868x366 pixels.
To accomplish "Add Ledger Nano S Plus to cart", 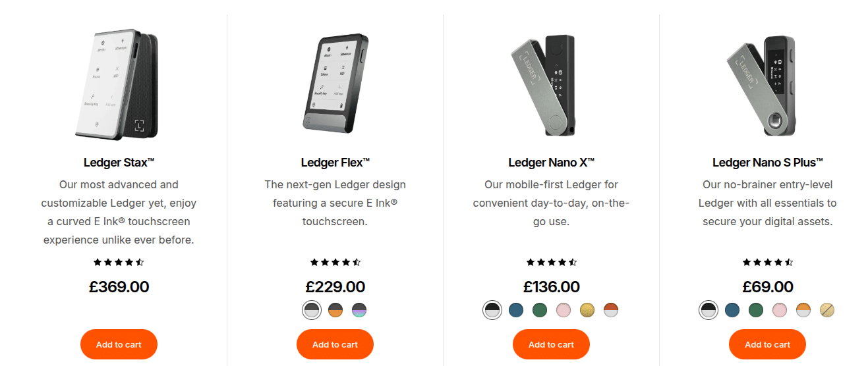I will (x=767, y=344).
